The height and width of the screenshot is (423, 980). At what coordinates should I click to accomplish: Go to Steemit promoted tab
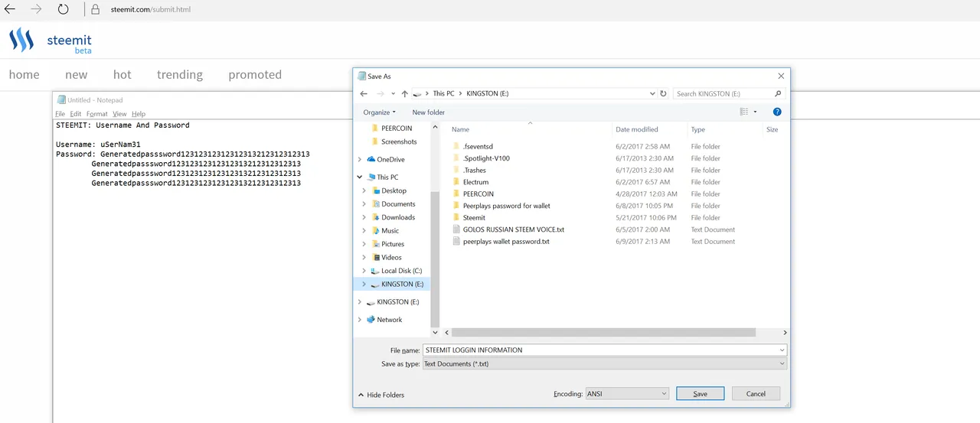point(255,75)
